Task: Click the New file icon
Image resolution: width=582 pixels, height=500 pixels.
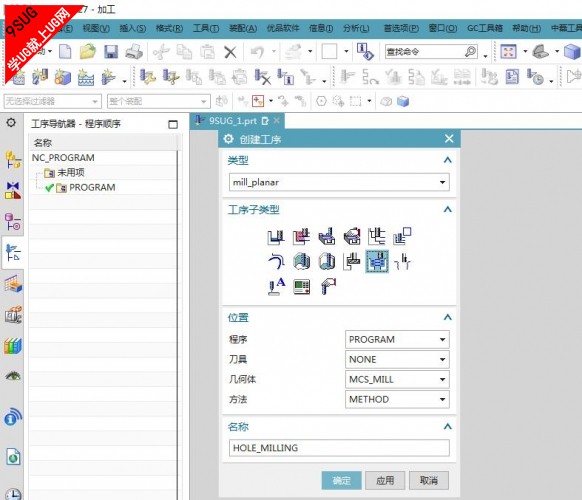Action: point(65,52)
